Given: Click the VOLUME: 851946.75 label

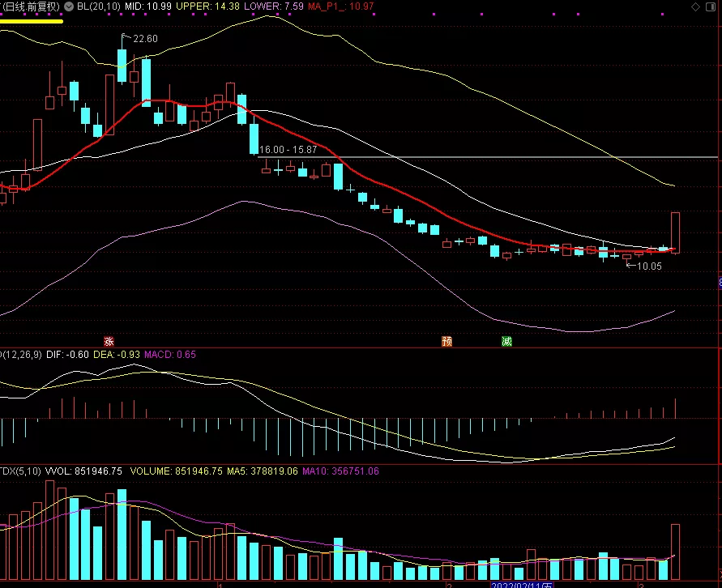Looking at the screenshot, I should (x=177, y=471).
